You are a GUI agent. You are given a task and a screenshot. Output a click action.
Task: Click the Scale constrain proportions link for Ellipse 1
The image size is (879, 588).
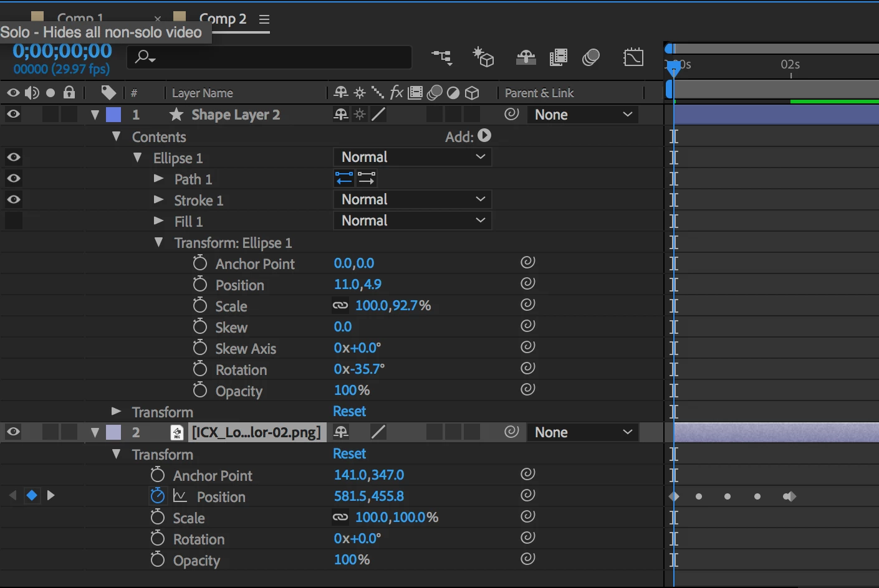(340, 306)
